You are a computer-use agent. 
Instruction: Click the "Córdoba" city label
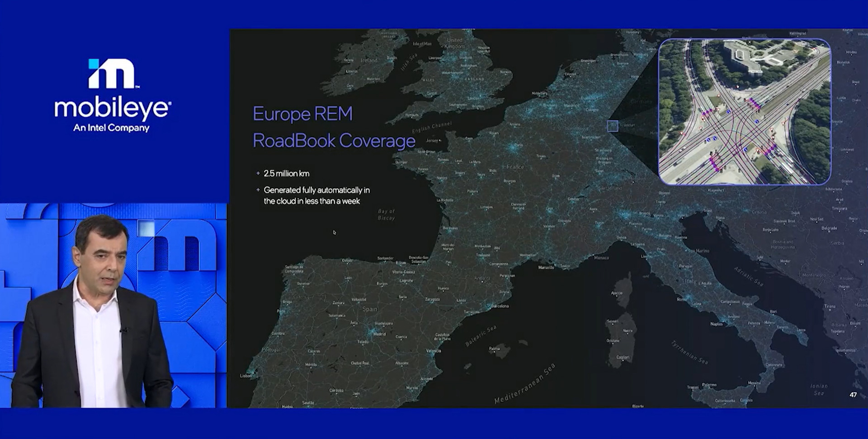336,390
